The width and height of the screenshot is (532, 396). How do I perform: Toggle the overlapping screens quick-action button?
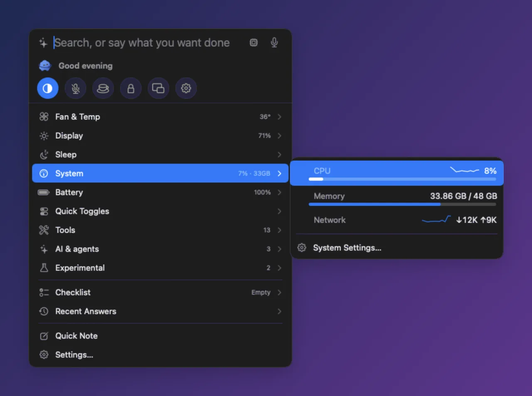click(158, 88)
